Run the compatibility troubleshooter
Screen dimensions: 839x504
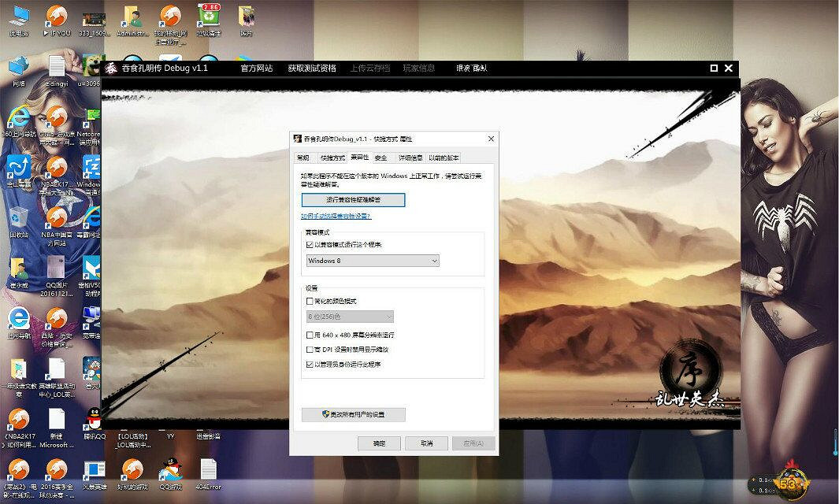[353, 200]
